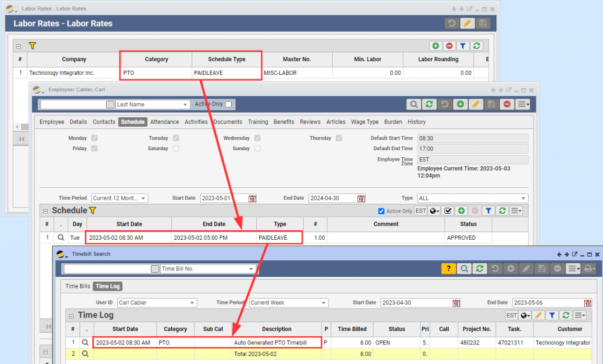Toggle the Active Only checkbox in Employee search bar

click(x=228, y=104)
